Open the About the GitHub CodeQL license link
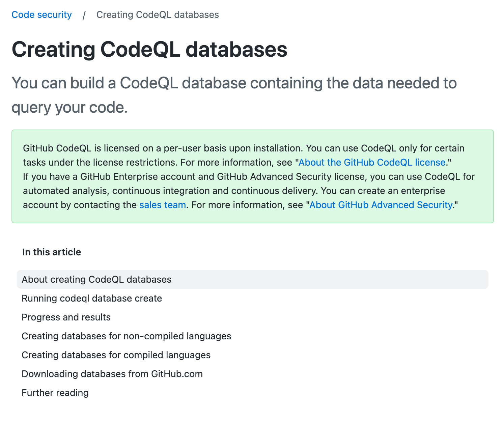This screenshot has width=504, height=423. (372, 162)
